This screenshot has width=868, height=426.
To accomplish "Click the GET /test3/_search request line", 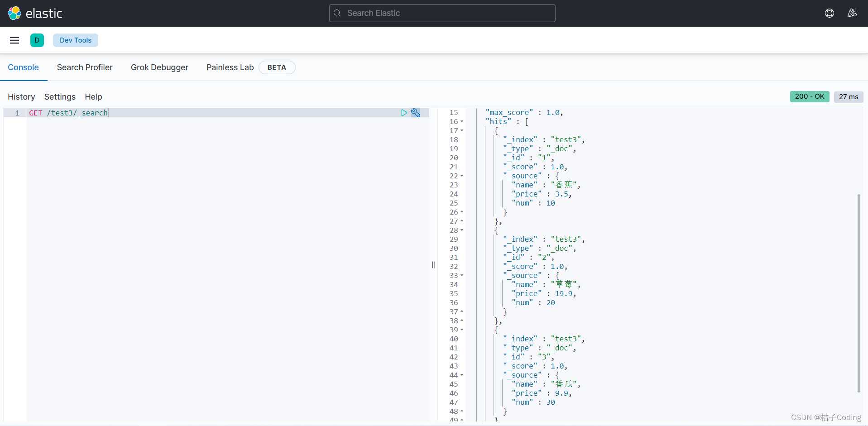I will pos(68,113).
